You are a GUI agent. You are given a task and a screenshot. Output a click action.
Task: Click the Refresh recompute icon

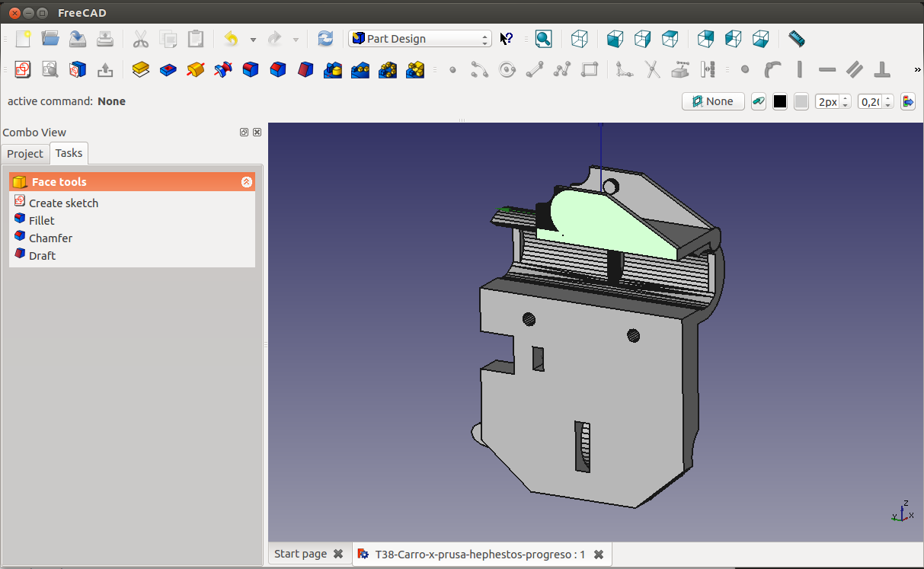click(325, 39)
